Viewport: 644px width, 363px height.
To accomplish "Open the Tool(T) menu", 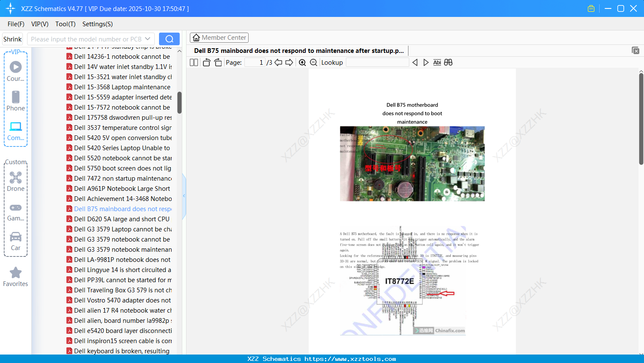I will tap(66, 24).
